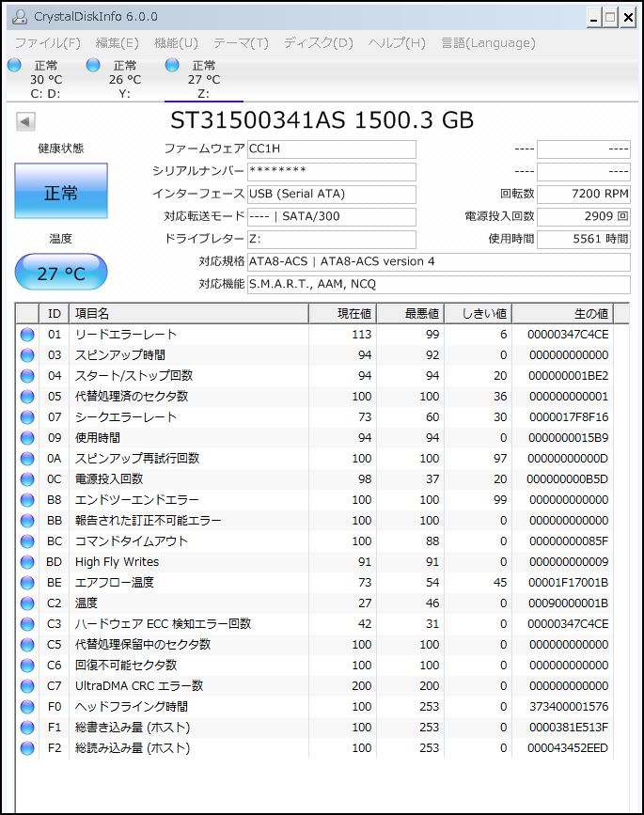The height and width of the screenshot is (815, 644).
Task: Switch to the Y: disk 26 °C tab
Action: pyautogui.click(x=125, y=79)
